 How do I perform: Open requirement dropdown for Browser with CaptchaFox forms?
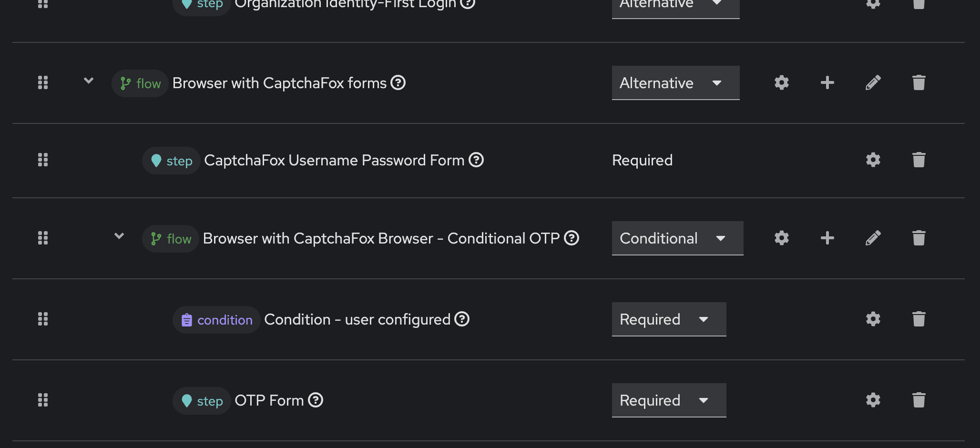coord(675,83)
